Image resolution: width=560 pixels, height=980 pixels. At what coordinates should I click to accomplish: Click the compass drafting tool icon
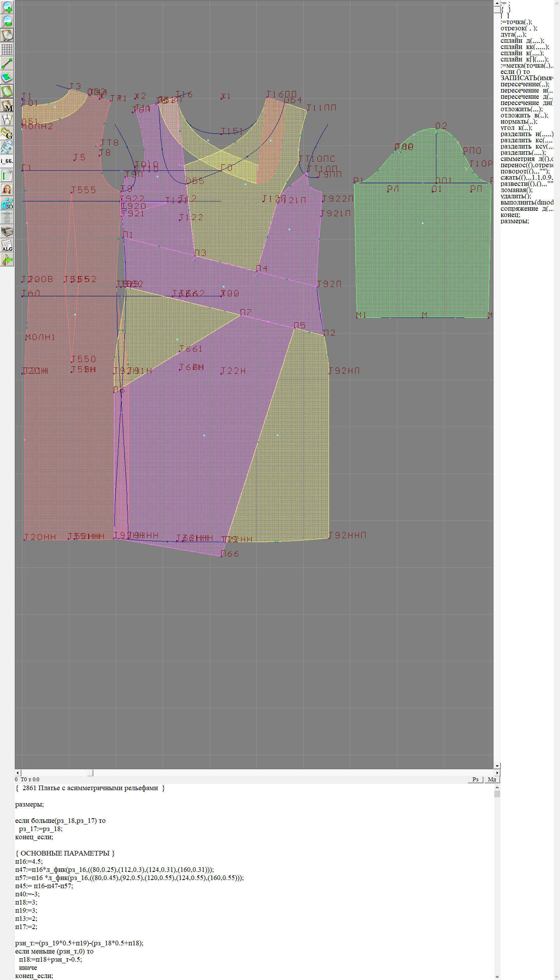[7, 119]
